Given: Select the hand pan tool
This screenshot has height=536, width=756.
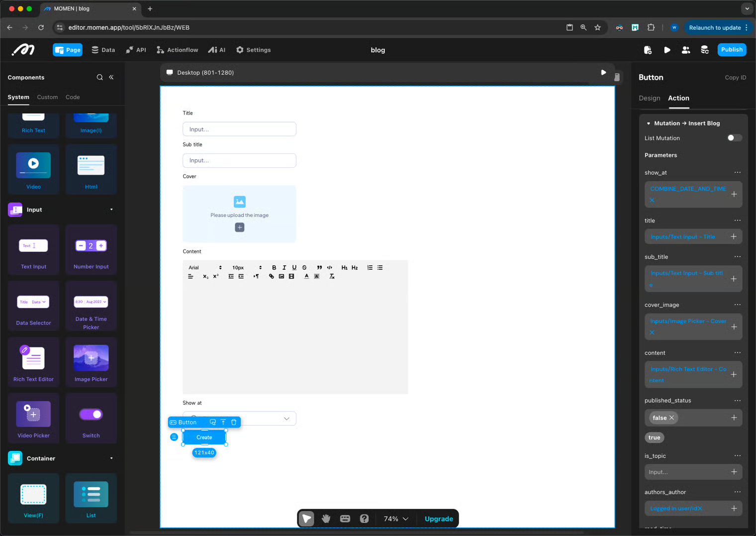Looking at the screenshot, I should pyautogui.click(x=326, y=519).
